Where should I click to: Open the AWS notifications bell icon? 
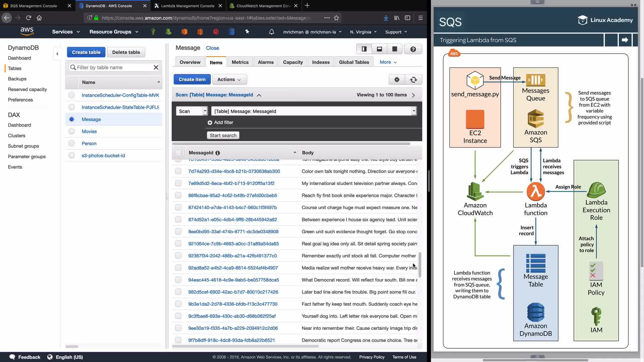[271, 32]
